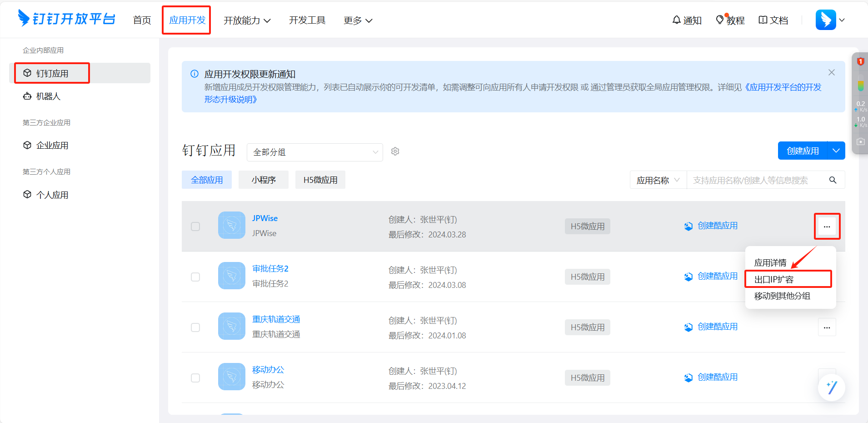The width and height of the screenshot is (868, 423).
Task: Click the floating AI assistant wand button
Action: (x=831, y=388)
